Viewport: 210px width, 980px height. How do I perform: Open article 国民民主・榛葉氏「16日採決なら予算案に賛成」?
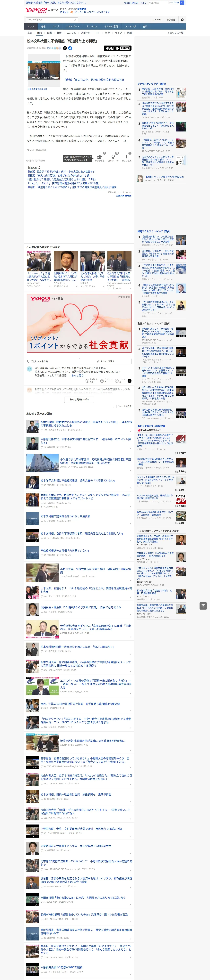click(80, 607)
